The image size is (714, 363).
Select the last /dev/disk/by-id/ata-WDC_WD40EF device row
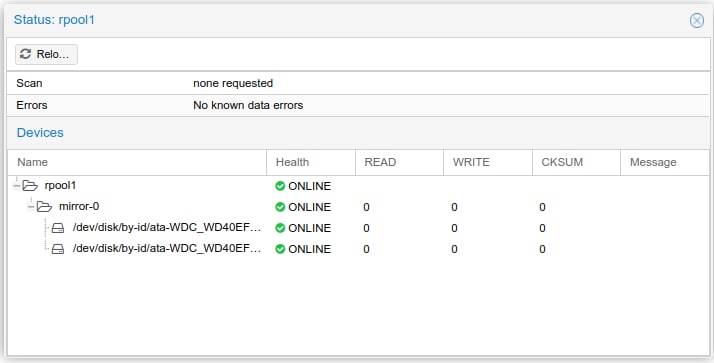(358, 249)
